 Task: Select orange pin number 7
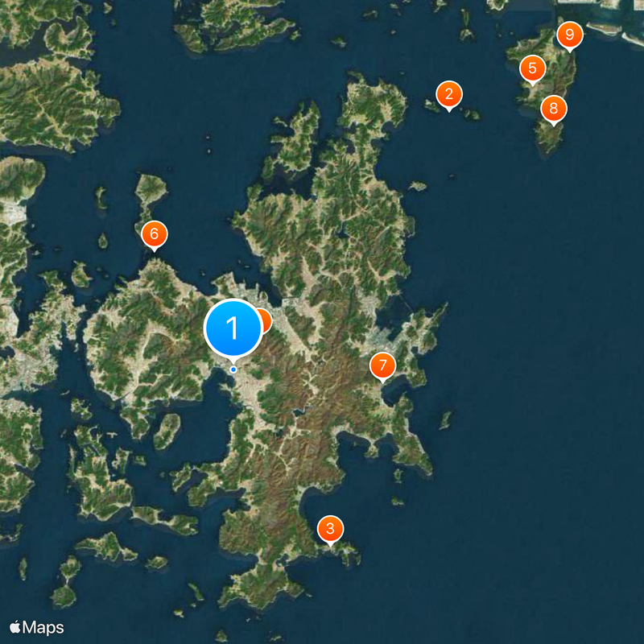[x=382, y=365]
